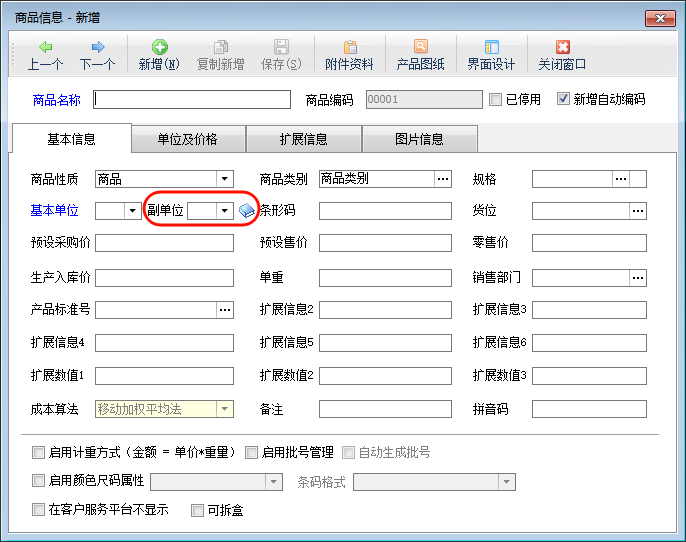Click the 上一个 (previous) arrow icon
686x542 pixels.
46,47
